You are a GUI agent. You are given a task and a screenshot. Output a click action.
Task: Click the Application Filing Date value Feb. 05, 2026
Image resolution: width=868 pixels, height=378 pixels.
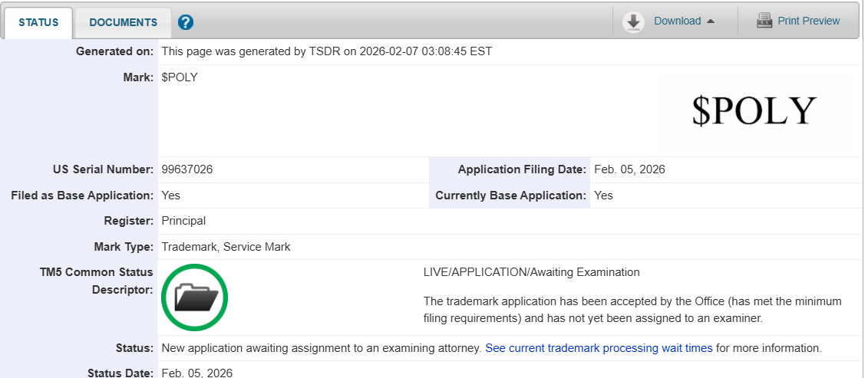629,169
